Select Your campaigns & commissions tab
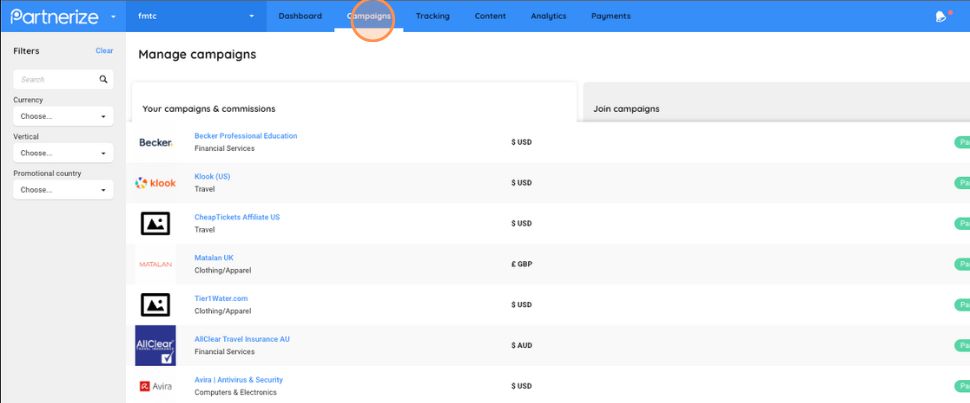This screenshot has height=403, width=970. [209, 108]
